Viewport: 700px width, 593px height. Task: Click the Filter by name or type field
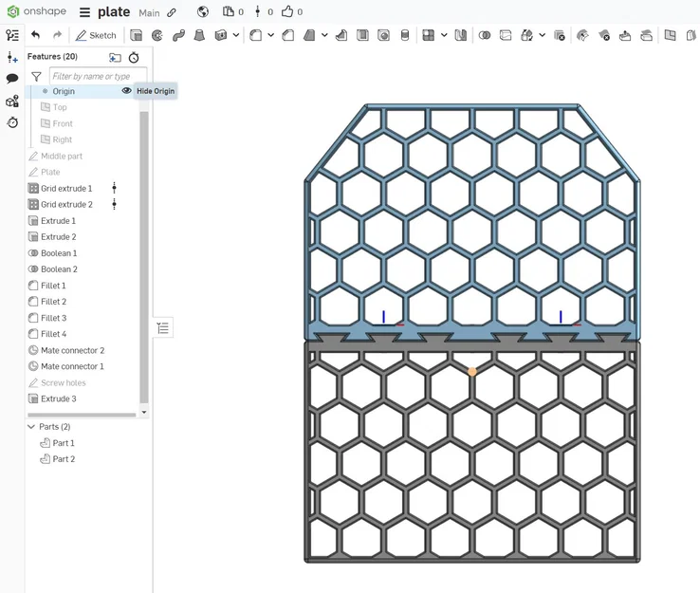point(98,77)
